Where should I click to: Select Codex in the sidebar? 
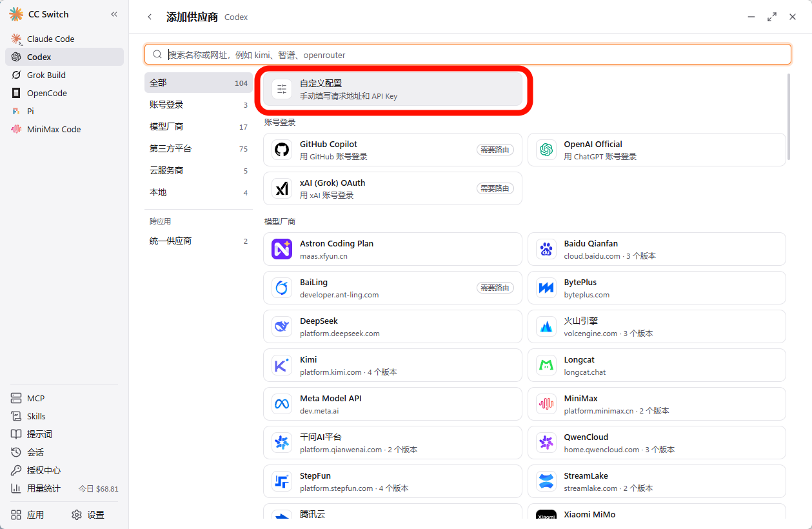pyautogui.click(x=64, y=57)
